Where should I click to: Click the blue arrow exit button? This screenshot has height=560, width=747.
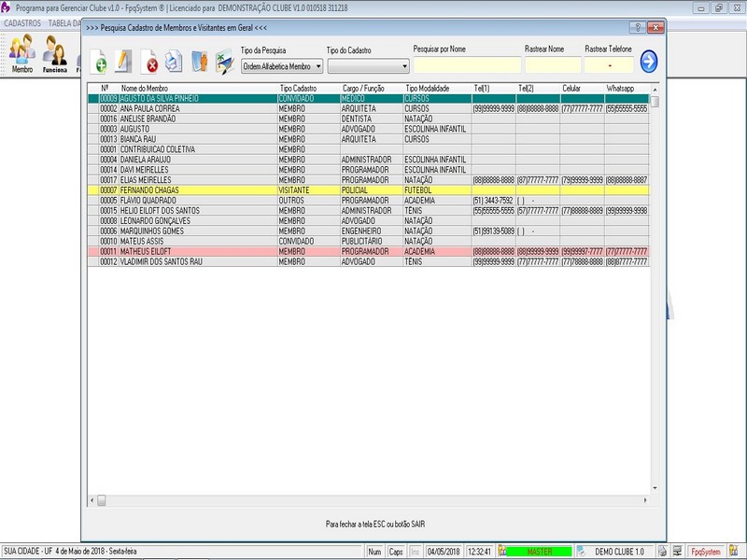coord(648,62)
